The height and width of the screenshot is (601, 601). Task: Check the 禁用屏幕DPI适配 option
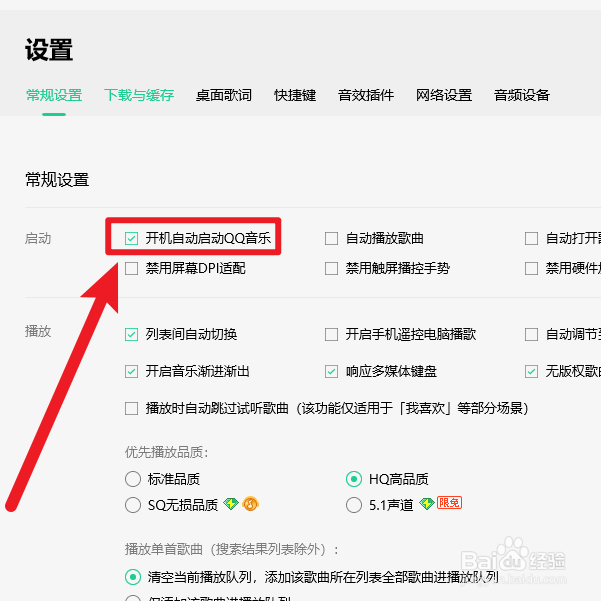(131, 268)
